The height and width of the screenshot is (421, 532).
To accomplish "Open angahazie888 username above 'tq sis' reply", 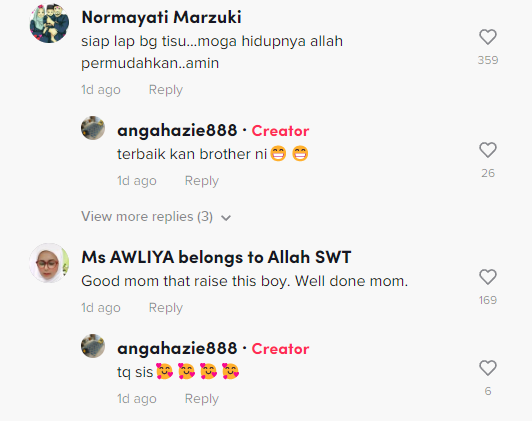I will tap(177, 349).
